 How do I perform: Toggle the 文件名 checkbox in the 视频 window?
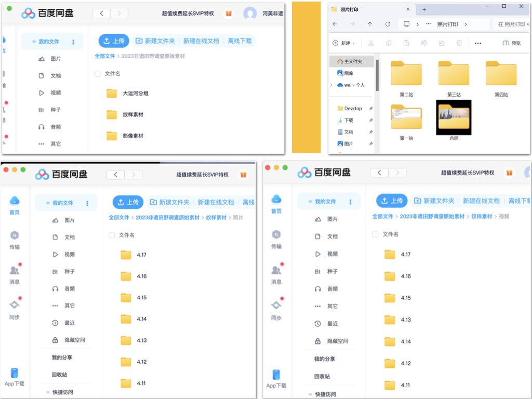(375, 234)
